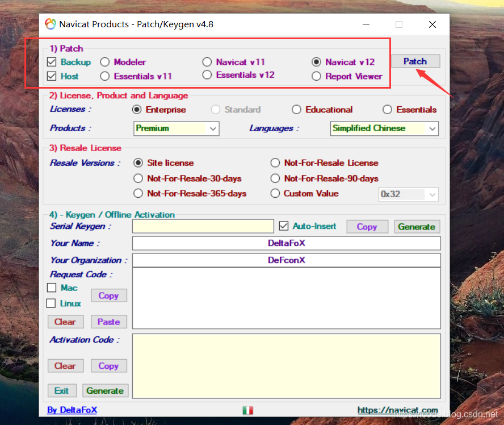Image resolution: width=504 pixels, height=425 pixels.
Task: Copy the serial keygen value
Action: pos(367,227)
